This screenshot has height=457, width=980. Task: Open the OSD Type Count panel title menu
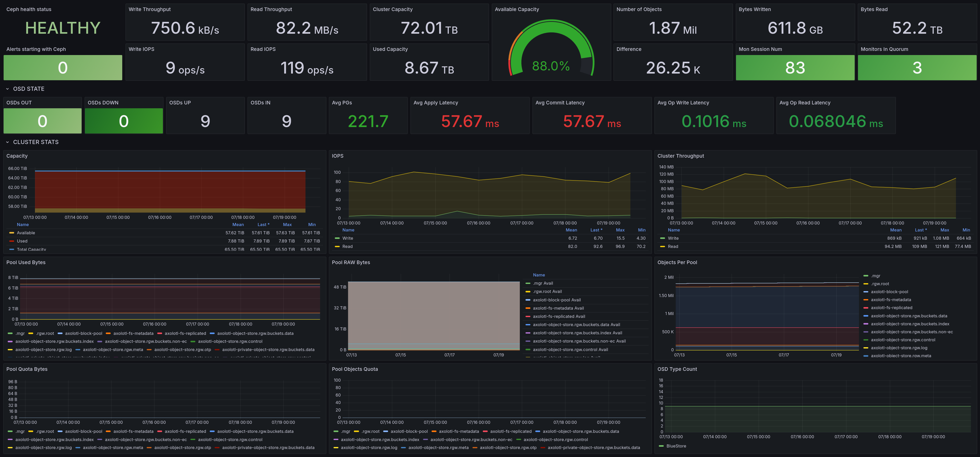[x=677, y=369]
